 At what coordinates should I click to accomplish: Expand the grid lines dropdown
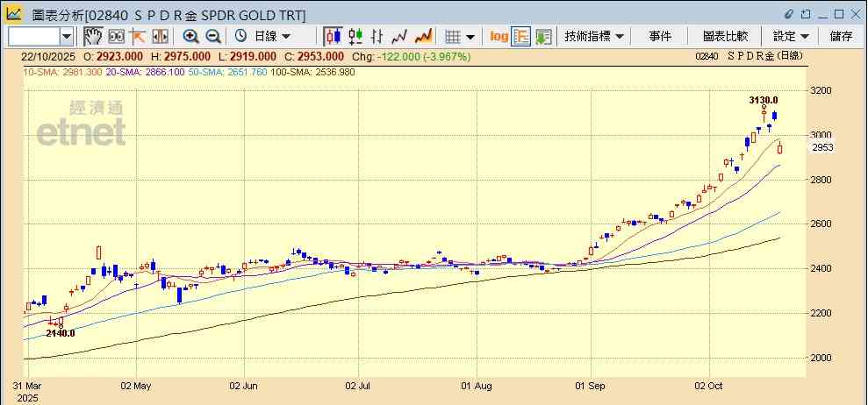point(459,36)
